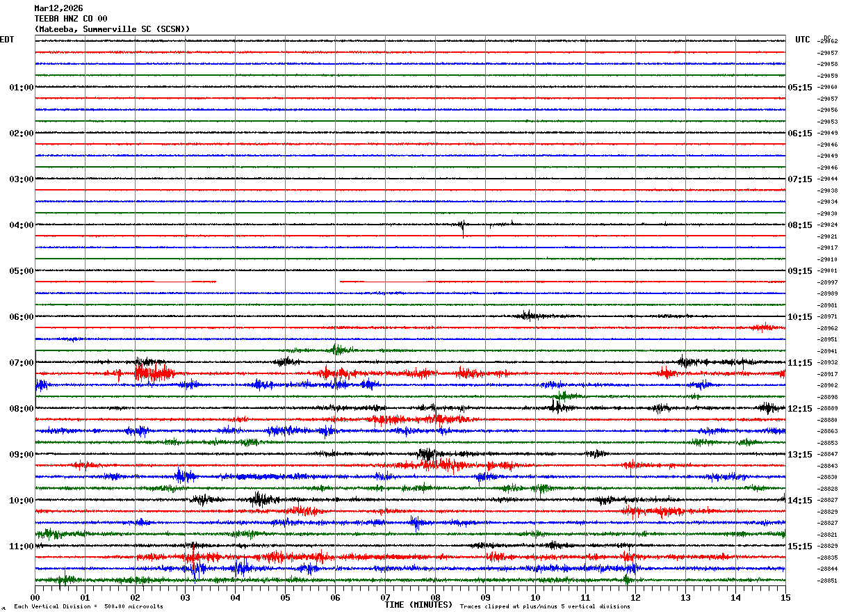Click the DC offset value -29024

828,225
